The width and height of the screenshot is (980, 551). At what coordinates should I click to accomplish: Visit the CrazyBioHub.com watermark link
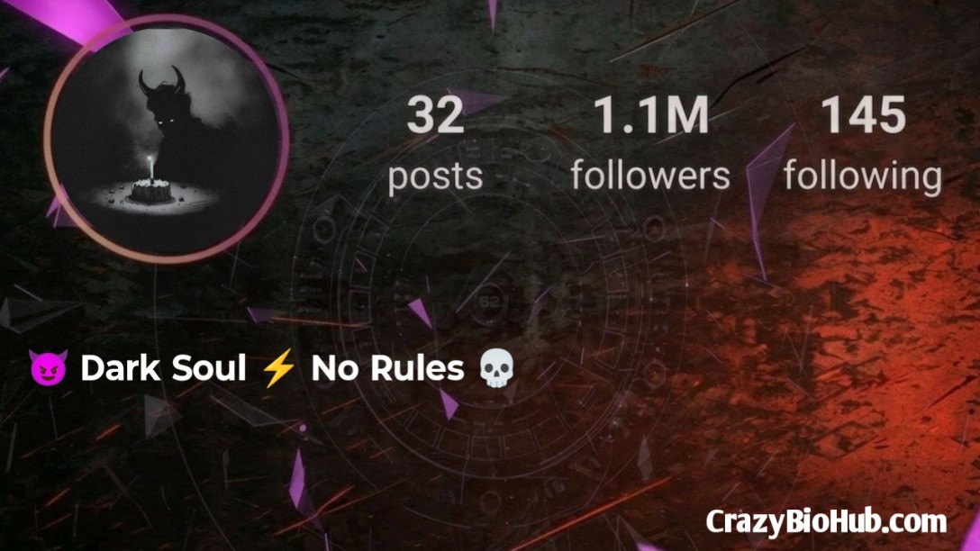pyautogui.click(x=826, y=521)
